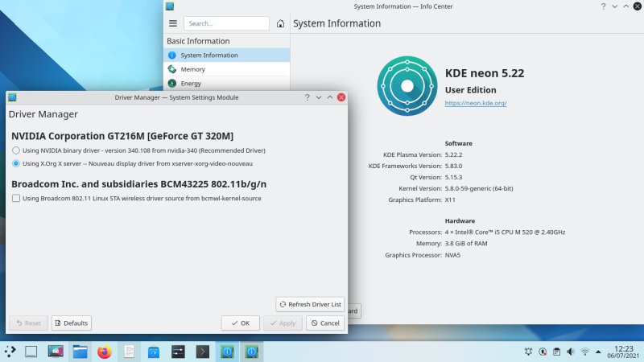This screenshot has height=362, width=644.
Task: Launch Dolphin file manager from taskbar
Action: [x=80, y=352]
